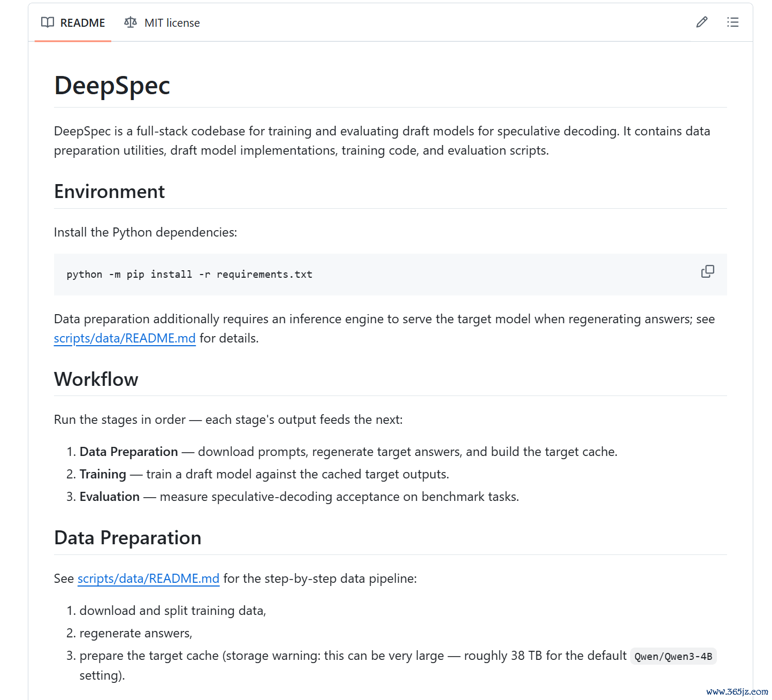The image size is (772, 700).
Task: Click the scale icon beside MIT license
Action: pyautogui.click(x=131, y=22)
